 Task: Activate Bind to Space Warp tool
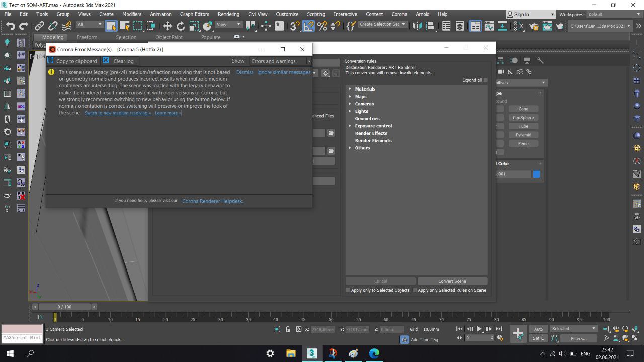click(66, 26)
